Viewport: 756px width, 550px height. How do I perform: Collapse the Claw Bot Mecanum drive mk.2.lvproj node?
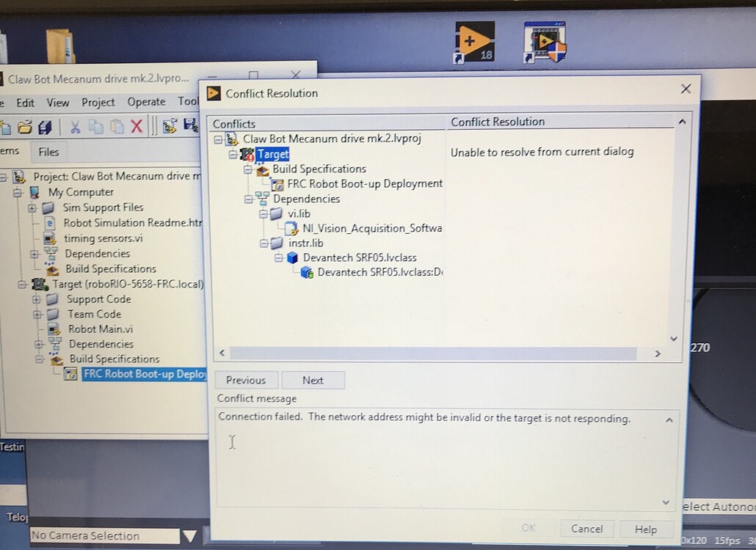pos(218,139)
